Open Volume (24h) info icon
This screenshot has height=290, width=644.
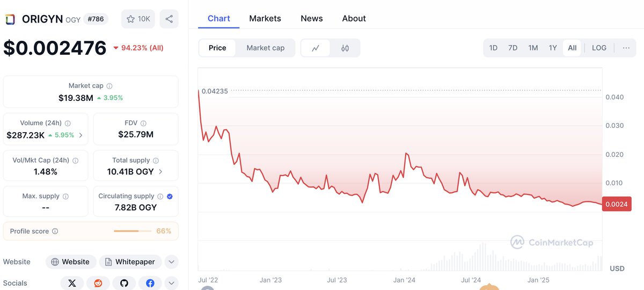pos(68,123)
